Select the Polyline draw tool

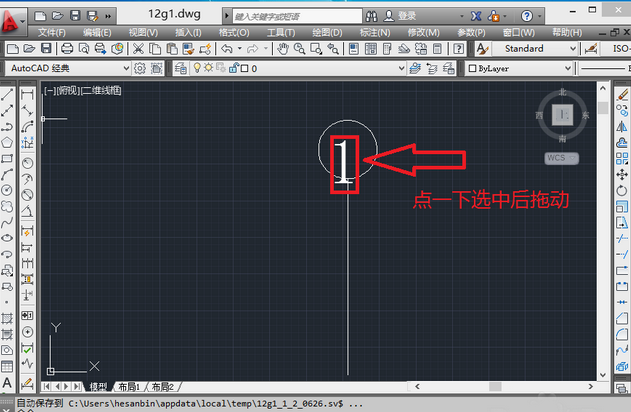tap(7, 127)
